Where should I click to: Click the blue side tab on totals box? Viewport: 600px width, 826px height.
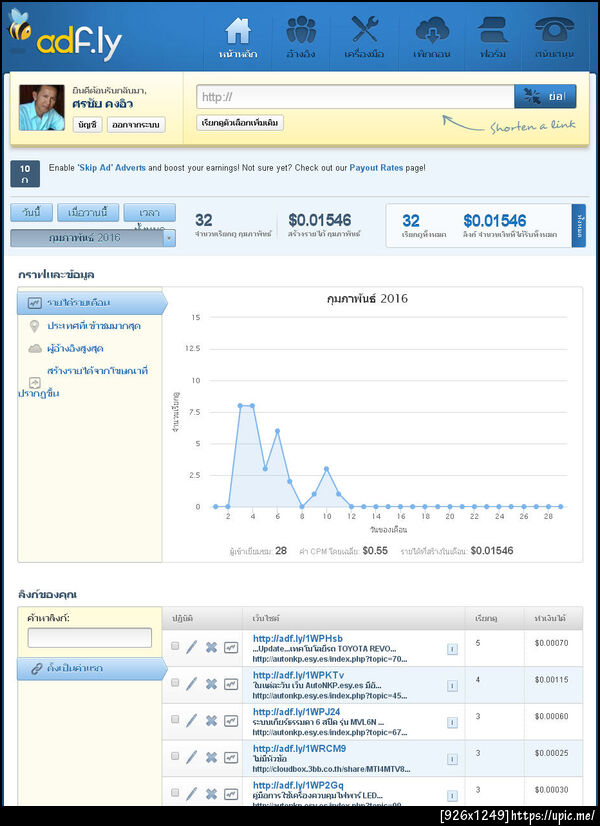click(578, 225)
